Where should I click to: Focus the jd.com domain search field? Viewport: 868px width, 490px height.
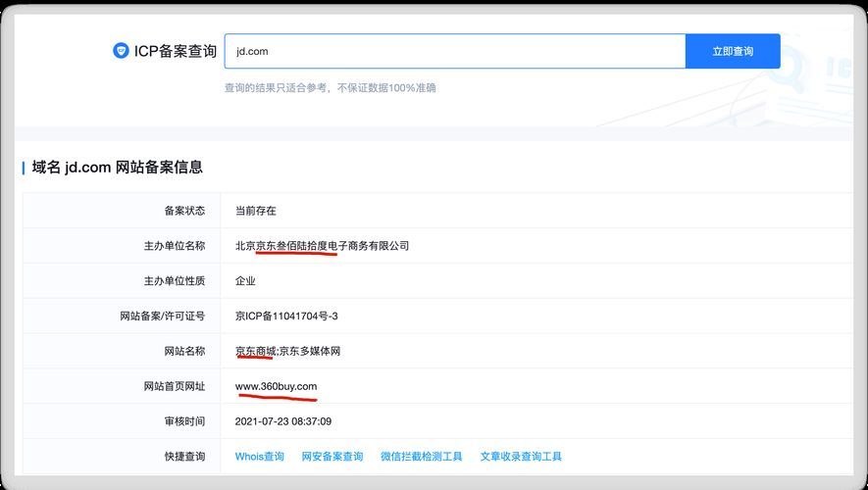click(x=455, y=51)
